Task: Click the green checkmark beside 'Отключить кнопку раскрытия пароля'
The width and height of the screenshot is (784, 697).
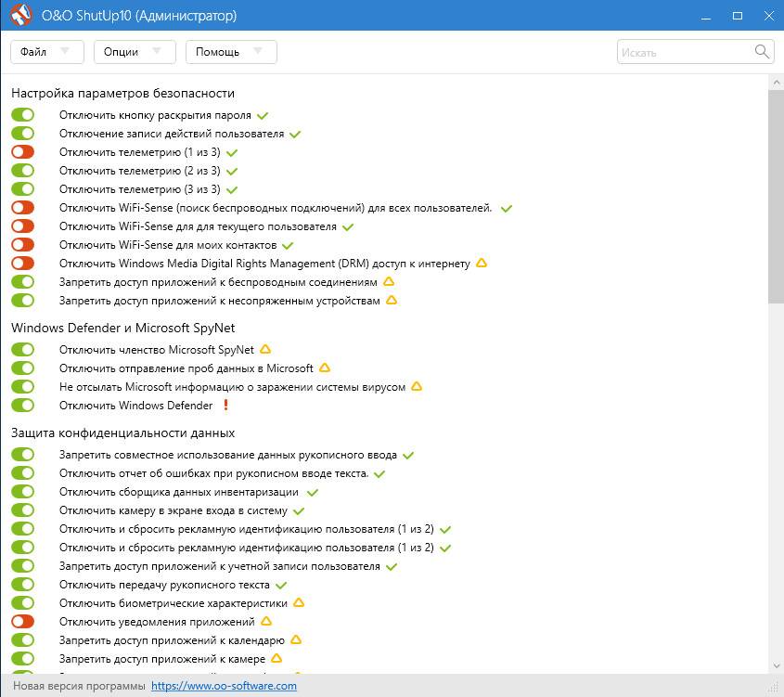Action: 263,115
